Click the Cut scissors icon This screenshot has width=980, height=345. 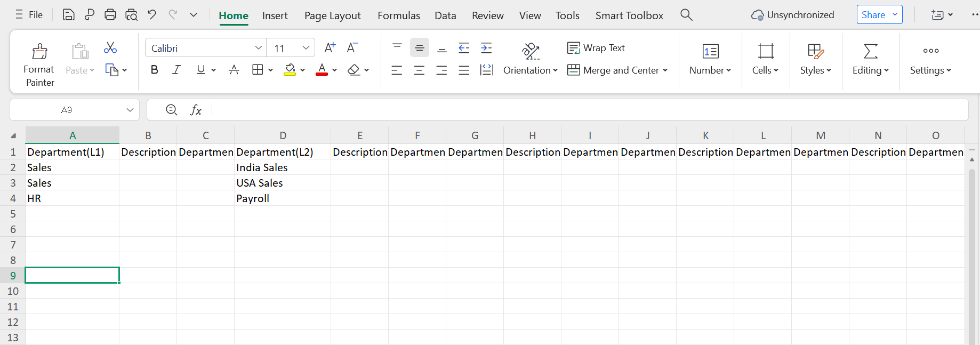(x=110, y=48)
